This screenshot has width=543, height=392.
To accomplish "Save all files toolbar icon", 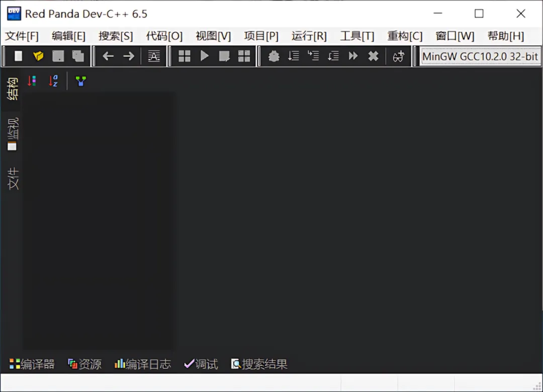I will (x=78, y=56).
